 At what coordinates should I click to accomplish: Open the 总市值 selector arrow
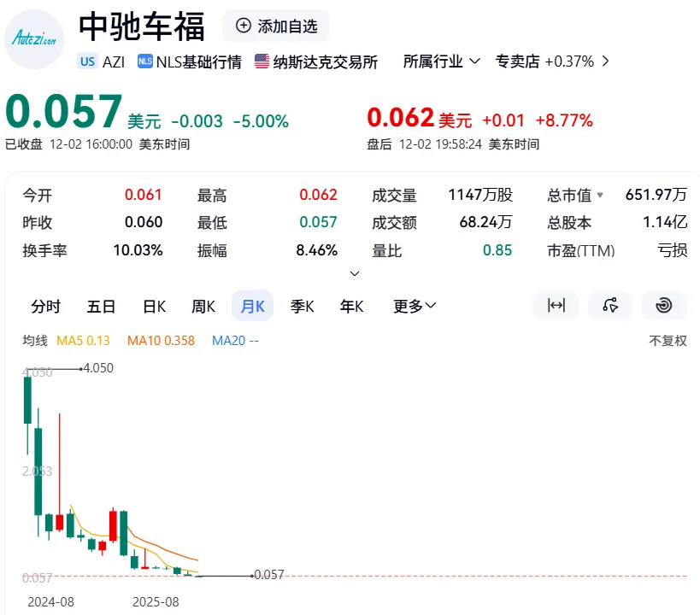pos(601,195)
